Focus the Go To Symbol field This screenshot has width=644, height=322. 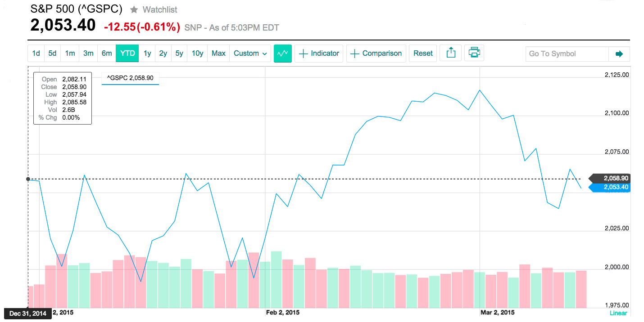(567, 54)
